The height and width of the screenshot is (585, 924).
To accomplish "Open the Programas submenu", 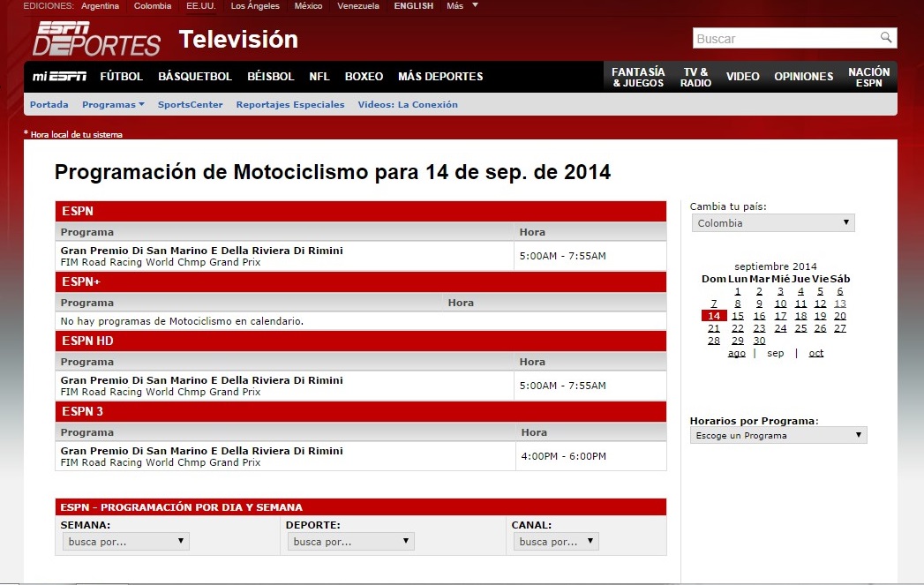I will [x=113, y=105].
